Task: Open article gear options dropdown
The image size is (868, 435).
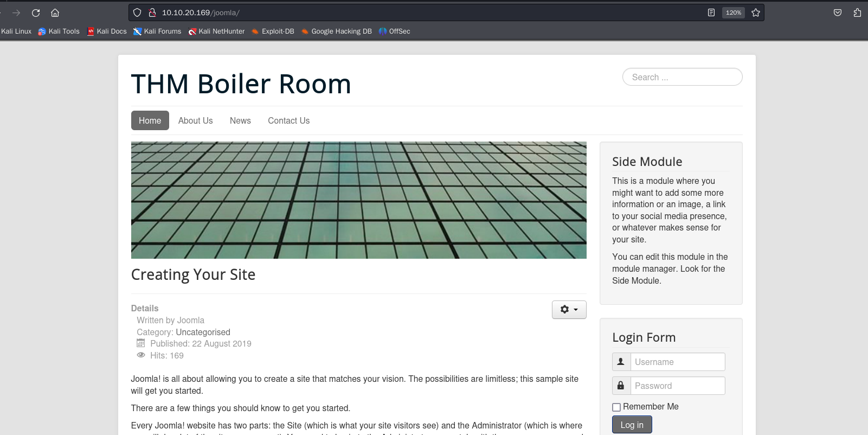Action: click(x=569, y=310)
